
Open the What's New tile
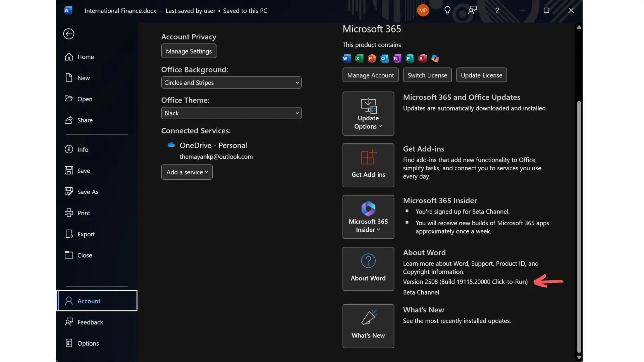point(368,326)
